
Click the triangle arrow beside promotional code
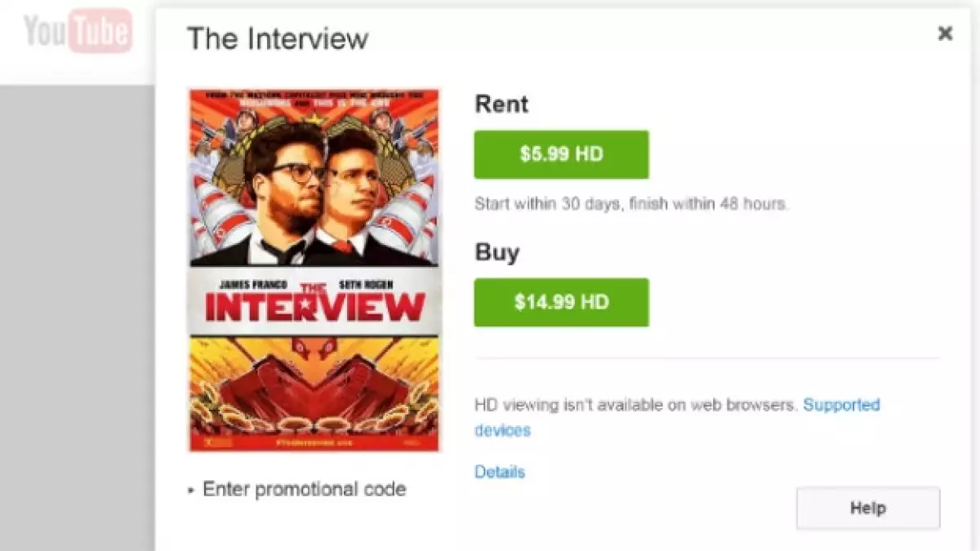191,491
